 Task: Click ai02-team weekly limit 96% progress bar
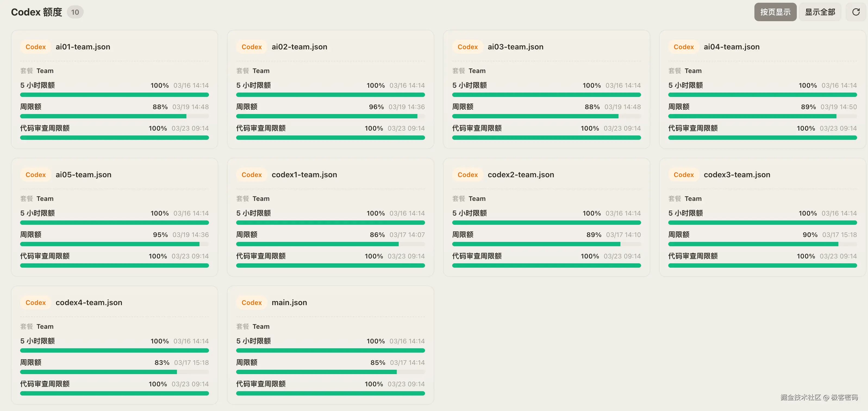pos(330,116)
